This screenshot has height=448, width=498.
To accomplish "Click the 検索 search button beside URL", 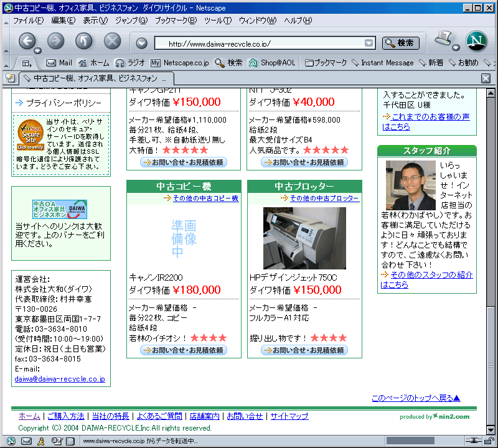I will click(401, 43).
